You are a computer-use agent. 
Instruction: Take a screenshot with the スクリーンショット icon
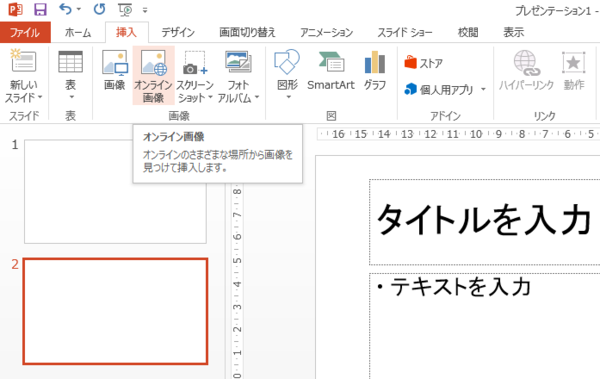pyautogui.click(x=195, y=63)
